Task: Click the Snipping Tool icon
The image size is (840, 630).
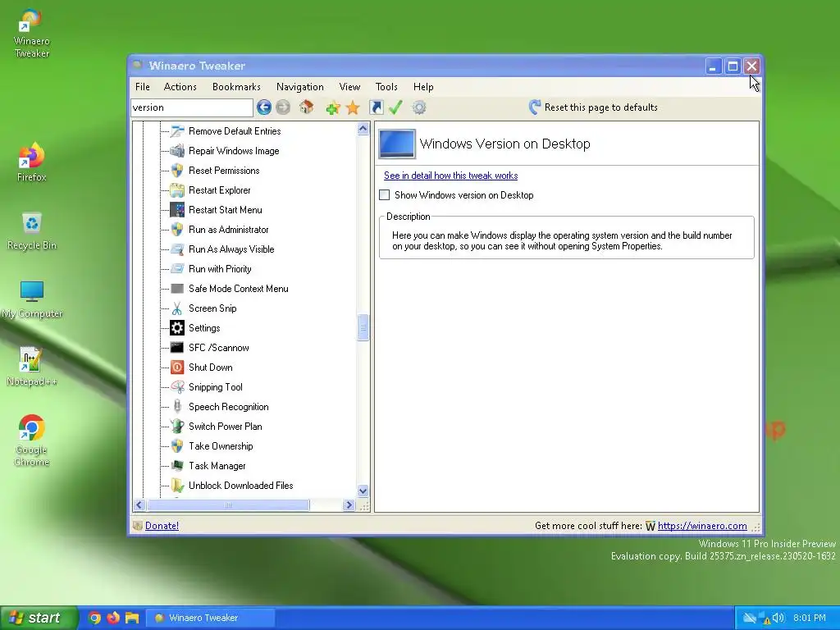Action: pos(177,387)
